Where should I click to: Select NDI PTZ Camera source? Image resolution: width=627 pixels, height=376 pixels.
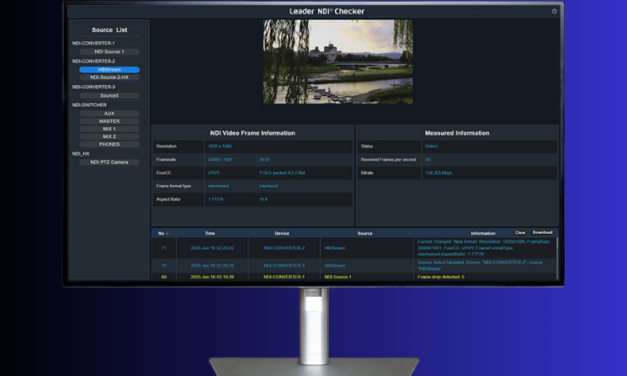[x=109, y=162]
